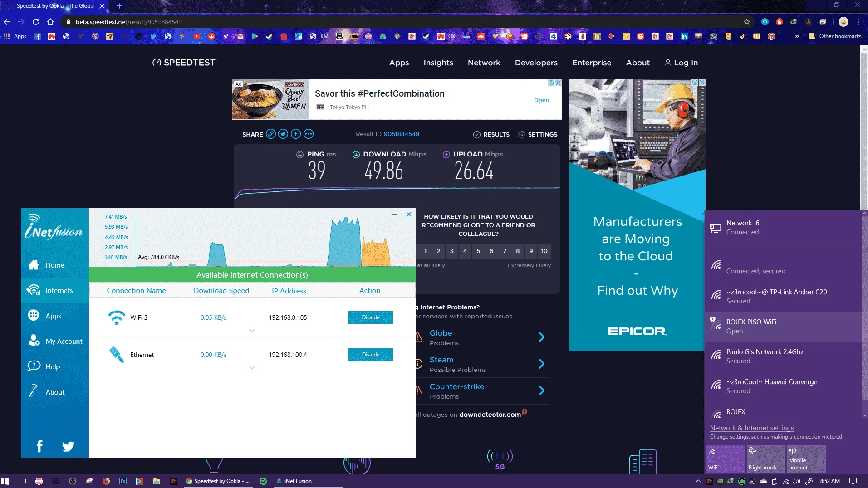The width and height of the screenshot is (868, 488).
Task: Select BOJEX PISO WiFi network
Action: click(x=783, y=327)
